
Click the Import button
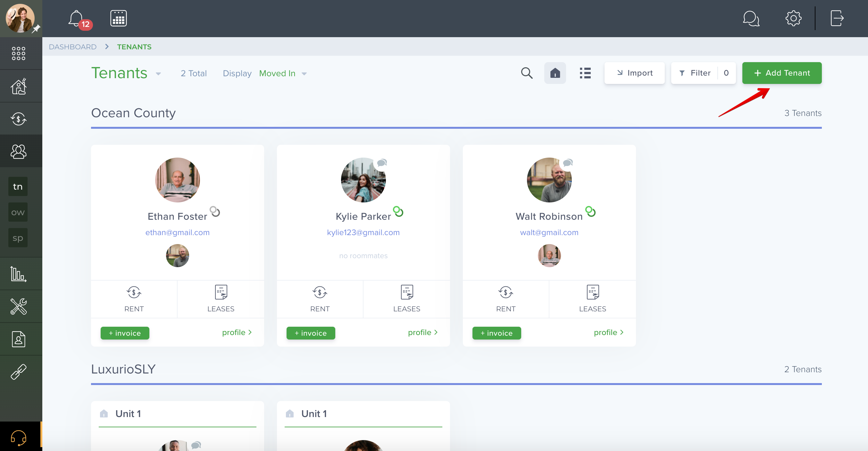634,73
